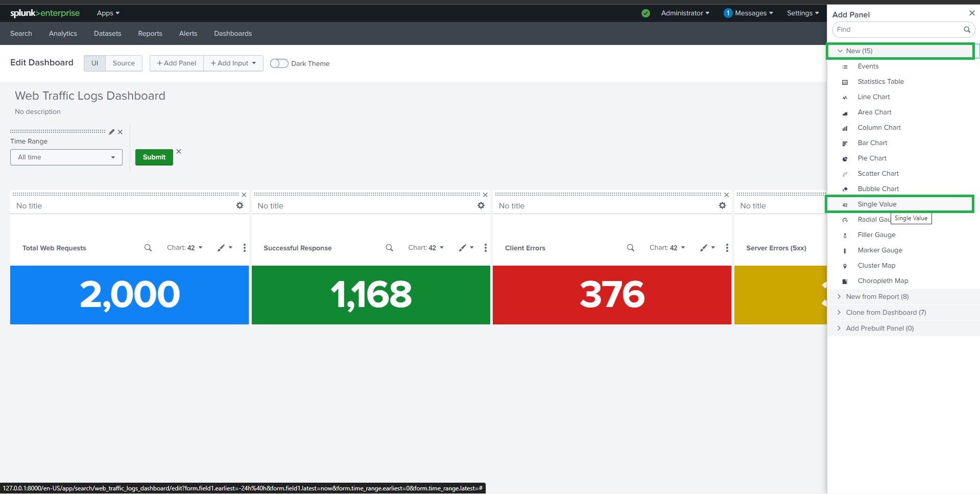Open search for Successful Response panel

389,248
